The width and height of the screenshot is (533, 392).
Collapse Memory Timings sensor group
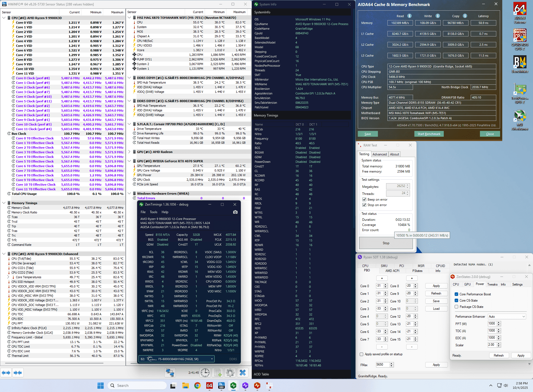point(4,203)
